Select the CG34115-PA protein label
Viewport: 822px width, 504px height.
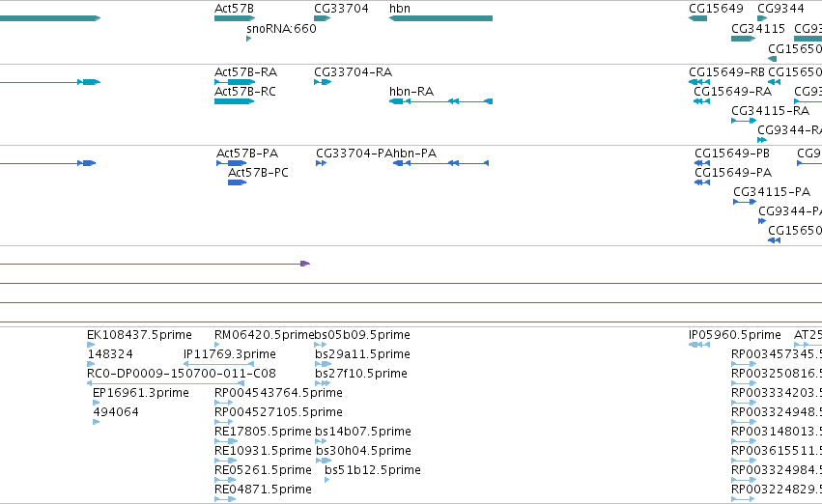(x=772, y=192)
